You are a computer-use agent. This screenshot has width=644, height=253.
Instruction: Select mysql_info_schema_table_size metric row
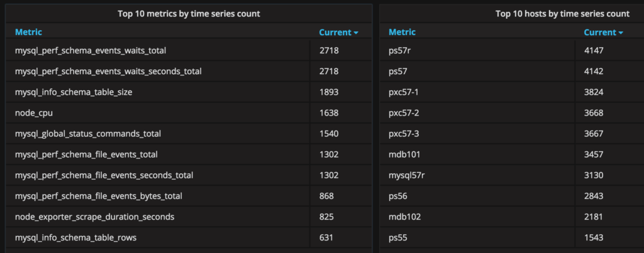point(74,92)
